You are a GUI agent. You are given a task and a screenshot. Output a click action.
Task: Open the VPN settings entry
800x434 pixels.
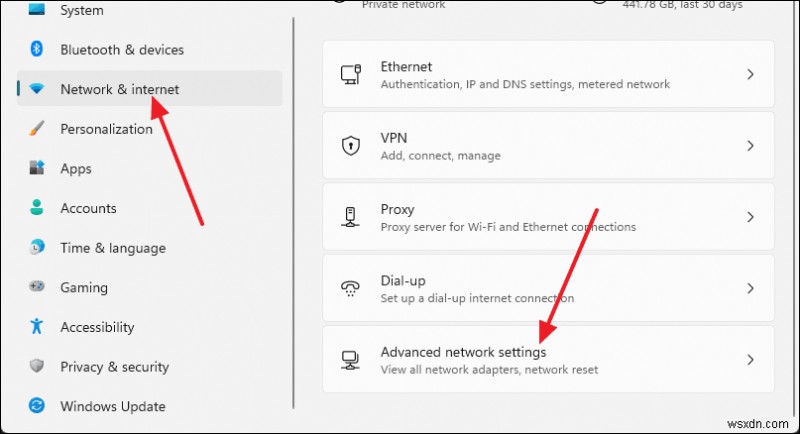click(x=548, y=145)
